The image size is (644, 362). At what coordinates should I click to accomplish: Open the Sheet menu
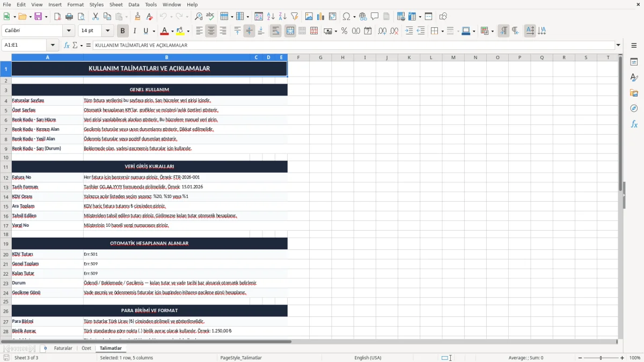pyautogui.click(x=116, y=4)
